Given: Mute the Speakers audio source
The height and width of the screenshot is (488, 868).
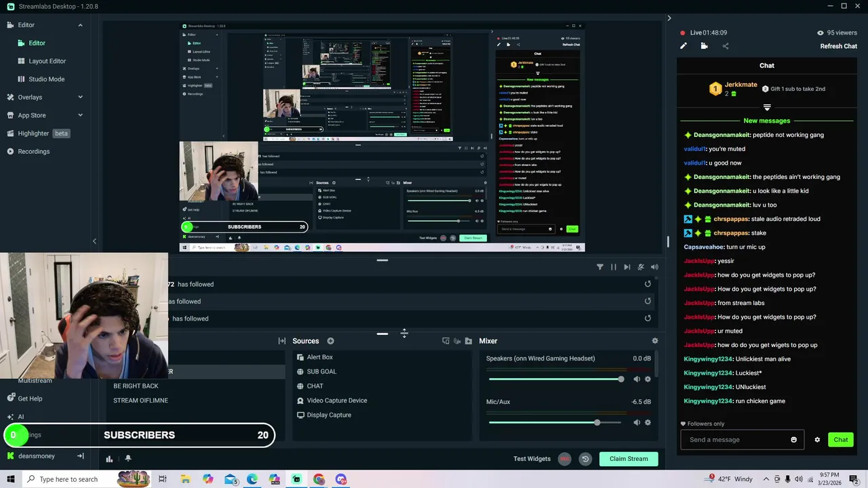Looking at the screenshot, I should point(636,379).
